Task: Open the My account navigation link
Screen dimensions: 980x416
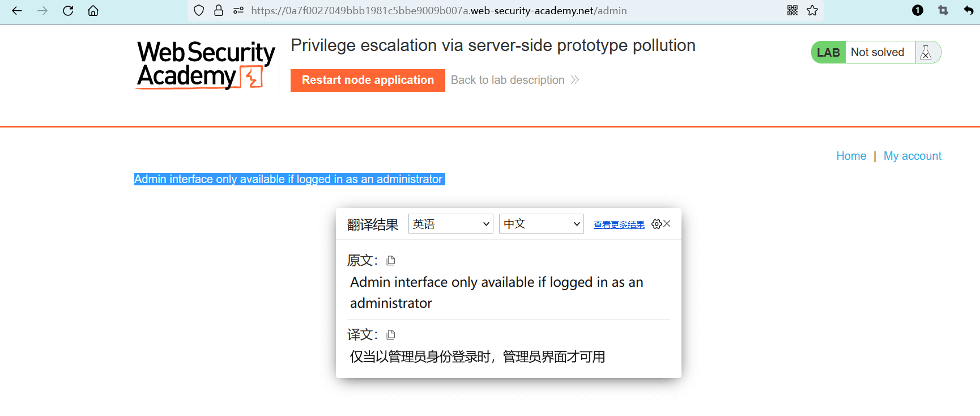Action: (912, 156)
